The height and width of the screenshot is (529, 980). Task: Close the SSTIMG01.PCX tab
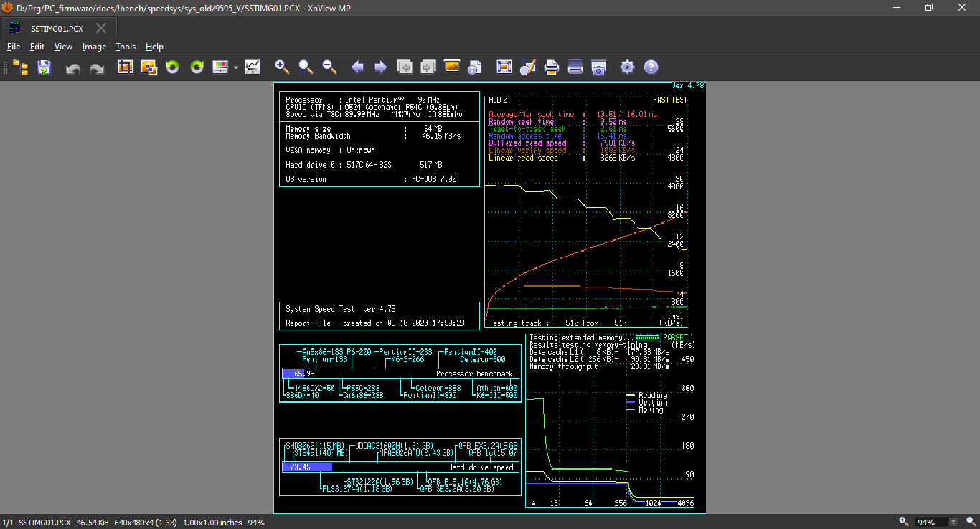tap(101, 28)
